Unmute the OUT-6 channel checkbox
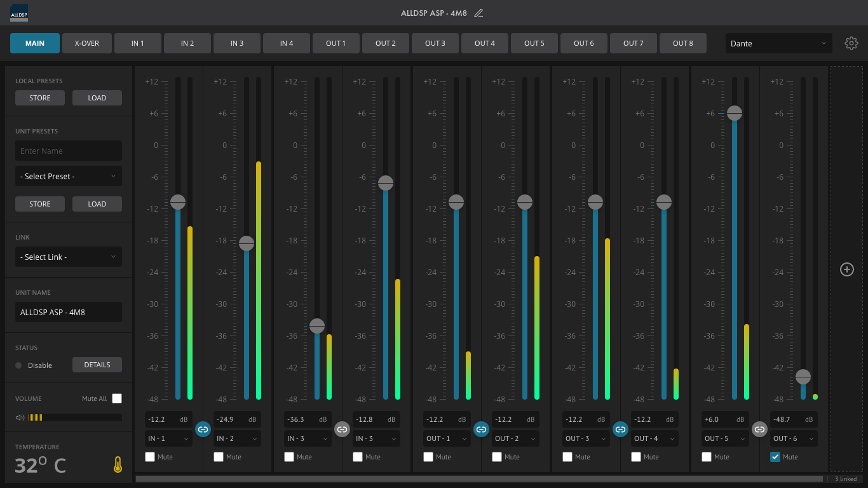Viewport: 868px width, 488px height. pos(775,457)
